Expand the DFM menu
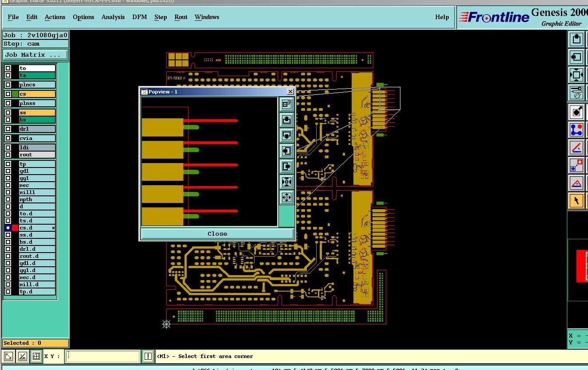This screenshot has height=370, width=588. 139,17
